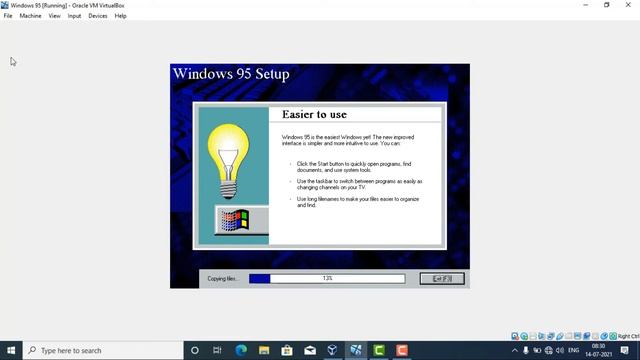
Task: Open Cortana from the taskbar circle icon
Action: pos(195,350)
